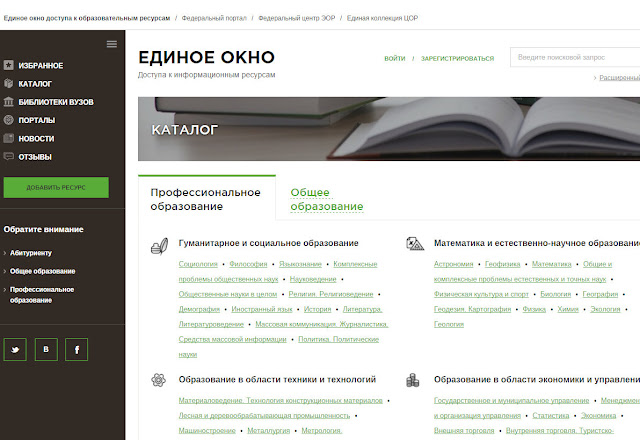The image size is (640, 440).
Task: Open the Науковедение link
Action: click(x=313, y=279)
